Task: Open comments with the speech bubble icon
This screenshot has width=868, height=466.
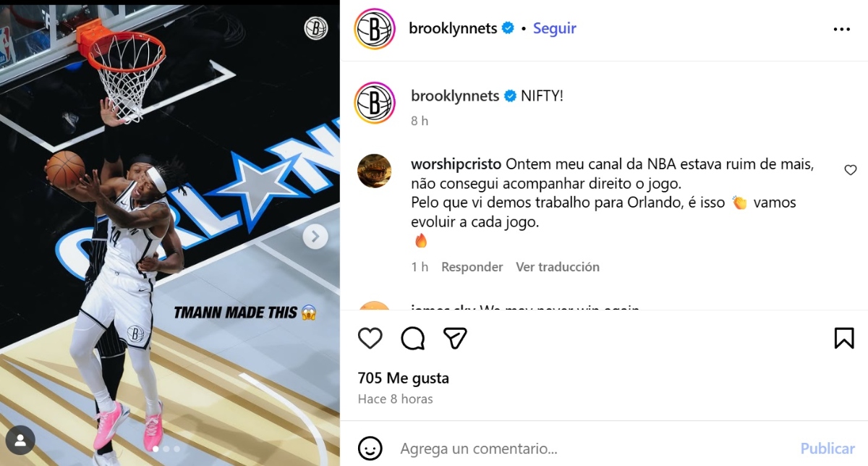Action: click(x=413, y=338)
